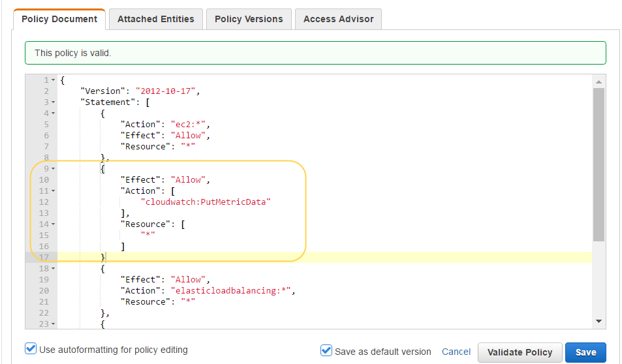Go to the Access Advisor tab
The image size is (622, 364).
338,19
